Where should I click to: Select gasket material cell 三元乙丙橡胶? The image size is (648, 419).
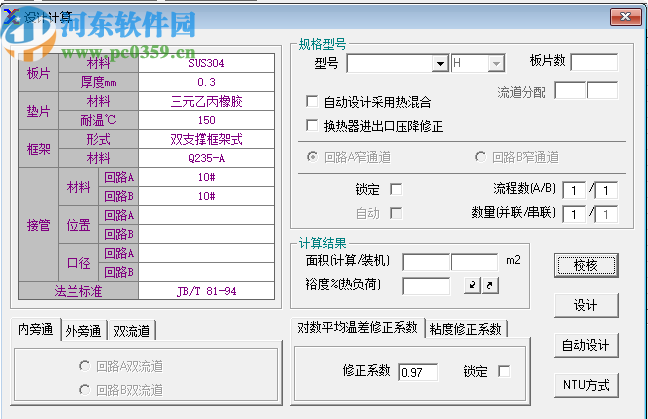pyautogui.click(x=206, y=101)
